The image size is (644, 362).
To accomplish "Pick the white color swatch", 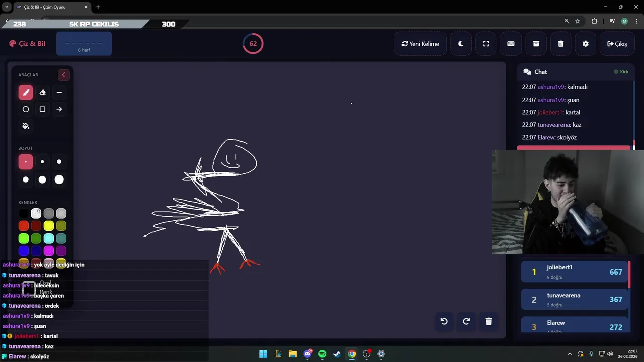I will coord(36,214).
